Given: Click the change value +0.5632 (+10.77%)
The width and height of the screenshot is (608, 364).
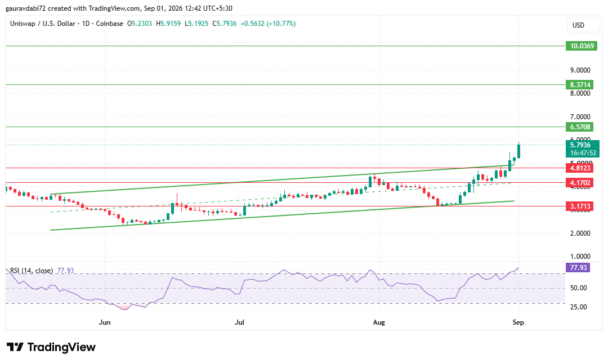Looking at the screenshot, I should [268, 24].
